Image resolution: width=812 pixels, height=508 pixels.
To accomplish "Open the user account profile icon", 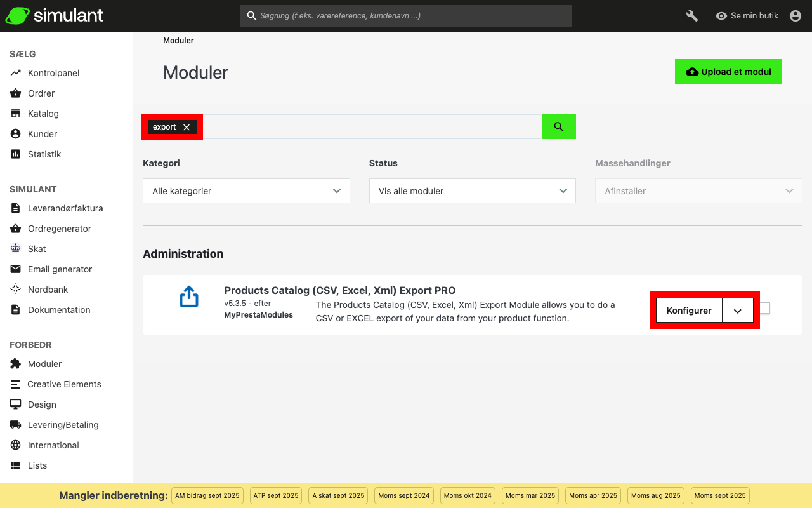I will point(796,16).
